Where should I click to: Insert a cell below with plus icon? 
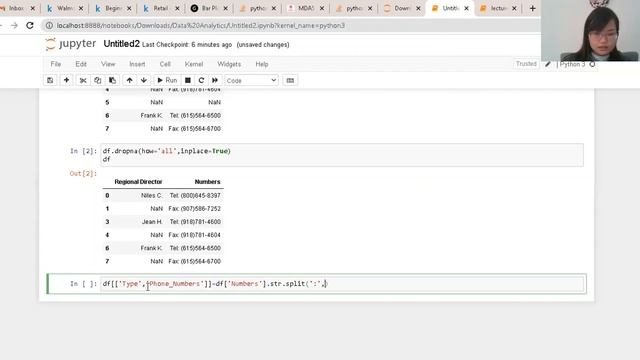[x=66, y=80]
